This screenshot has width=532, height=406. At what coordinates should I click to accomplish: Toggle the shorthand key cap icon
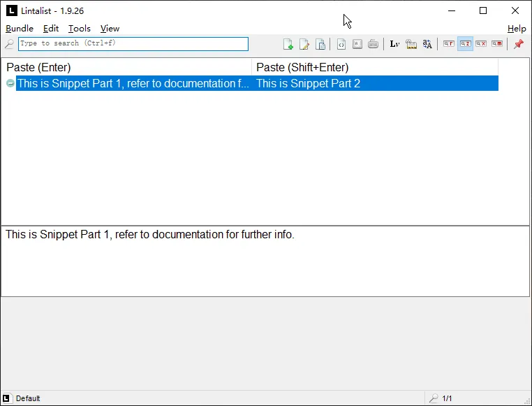pos(357,44)
